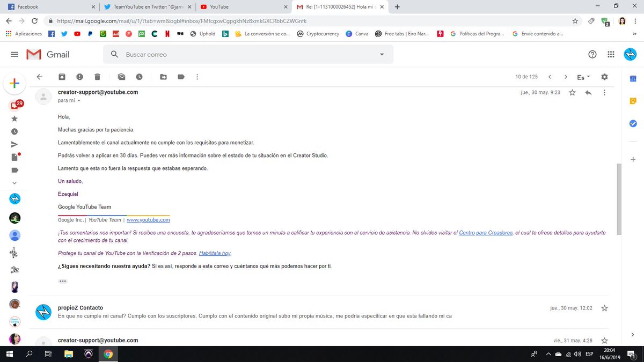Open Starred mail in sidebar
The height and width of the screenshot is (362, 644).
point(14,119)
